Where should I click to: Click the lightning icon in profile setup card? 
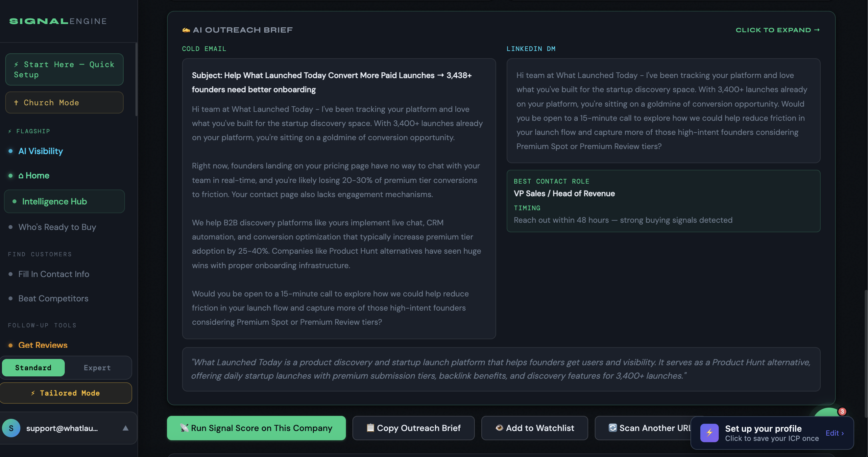[x=709, y=433]
